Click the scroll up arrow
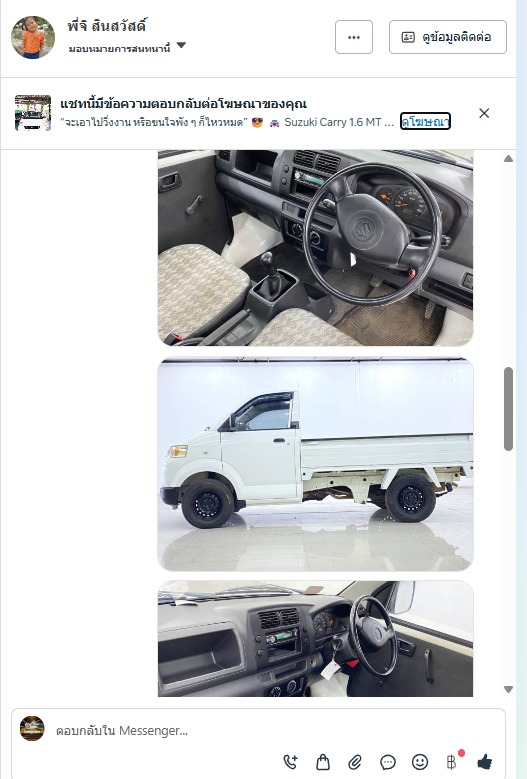 [x=508, y=159]
